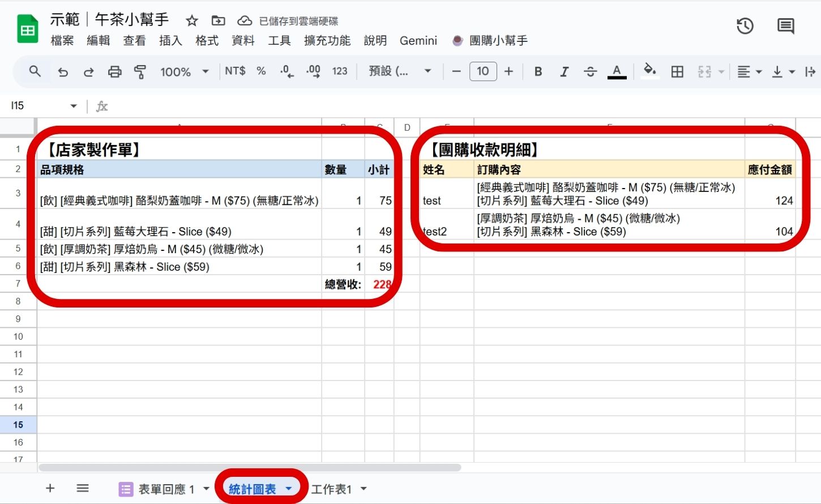Open version history
The height and width of the screenshot is (504, 821).
[745, 25]
